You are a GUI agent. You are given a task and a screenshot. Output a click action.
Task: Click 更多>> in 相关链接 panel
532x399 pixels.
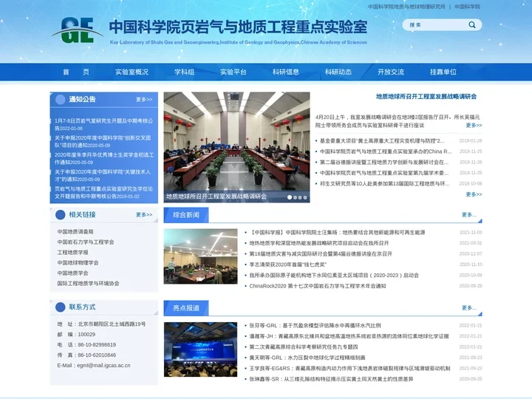(x=144, y=215)
